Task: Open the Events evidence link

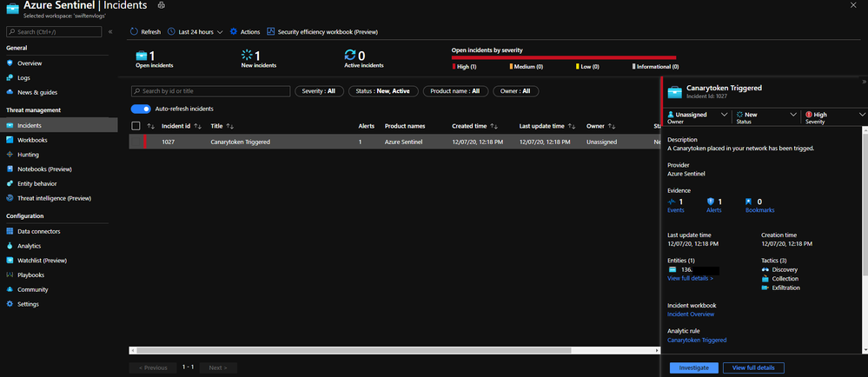Action: click(676, 210)
